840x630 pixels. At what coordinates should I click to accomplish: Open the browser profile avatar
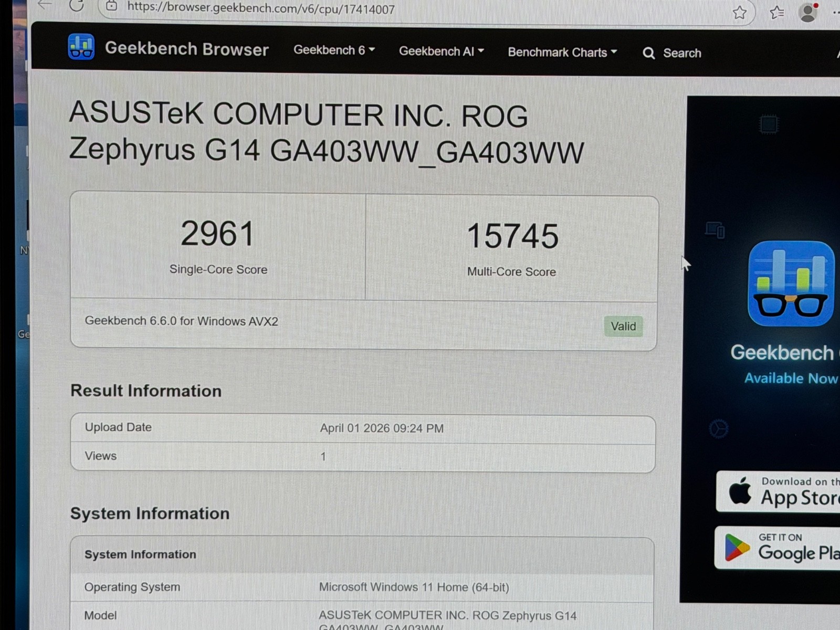pos(808,12)
